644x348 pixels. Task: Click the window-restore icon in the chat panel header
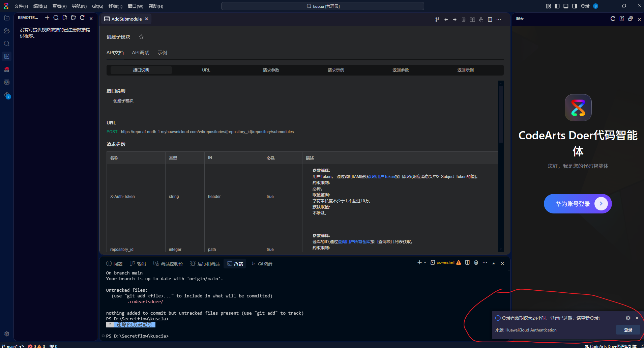pyautogui.click(x=631, y=19)
